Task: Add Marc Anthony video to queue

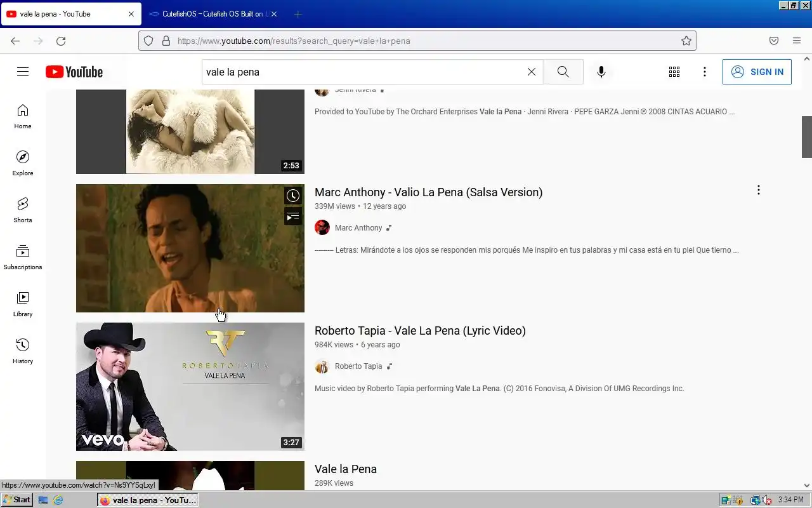Action: (292, 217)
